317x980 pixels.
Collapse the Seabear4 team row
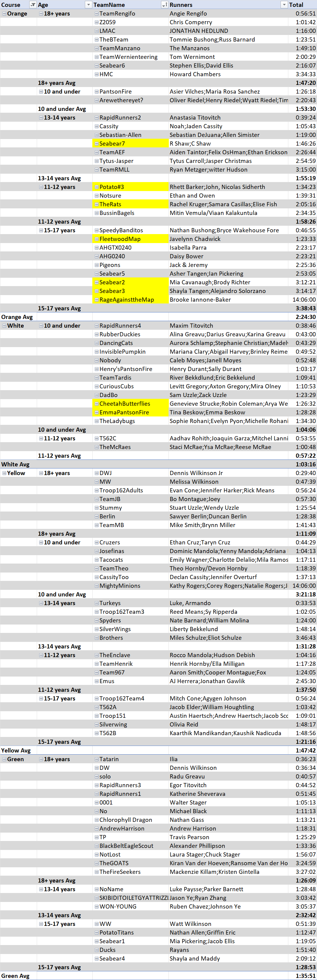97,958
